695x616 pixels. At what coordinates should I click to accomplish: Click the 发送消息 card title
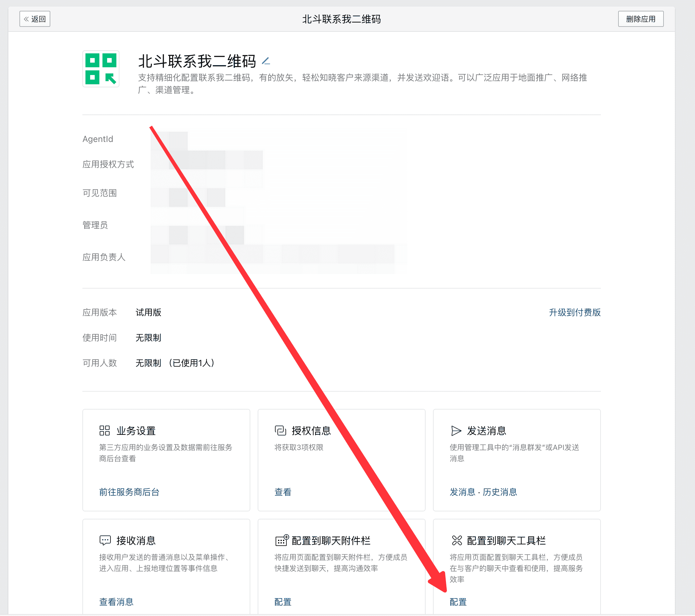(486, 431)
